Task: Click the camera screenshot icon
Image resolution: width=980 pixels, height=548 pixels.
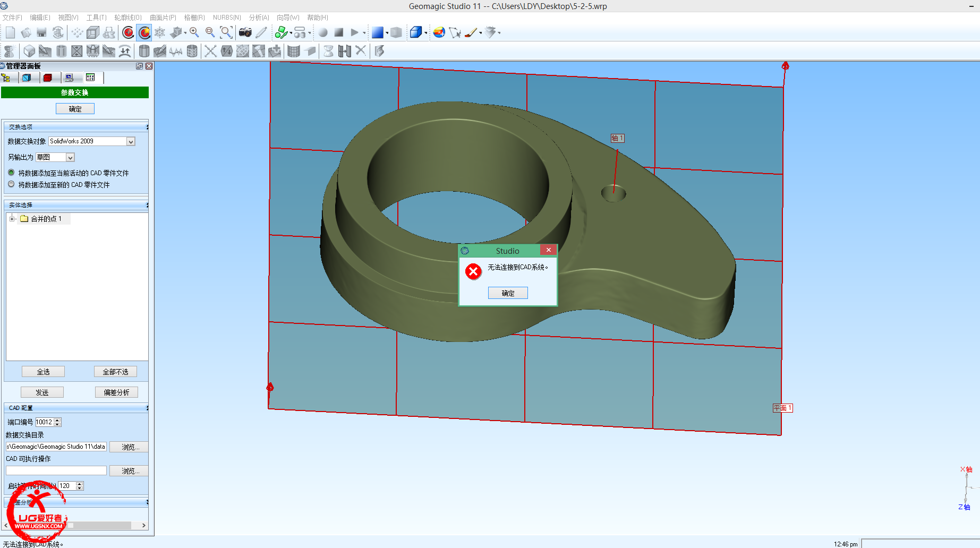Action: click(245, 32)
